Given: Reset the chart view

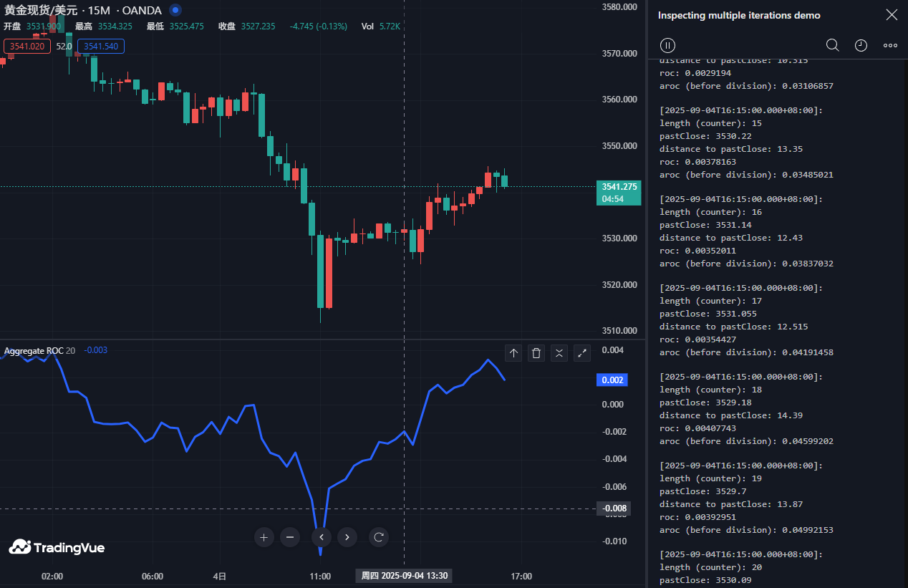Looking at the screenshot, I should click(x=379, y=536).
